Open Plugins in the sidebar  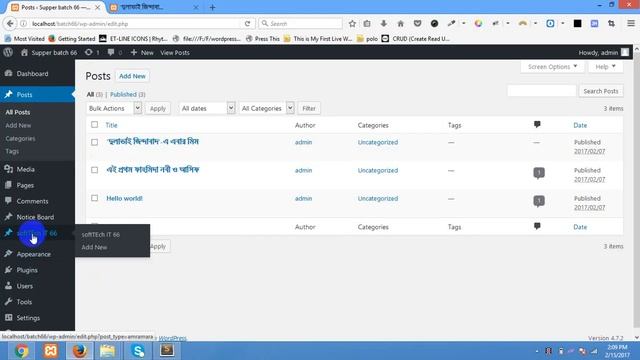tap(27, 270)
